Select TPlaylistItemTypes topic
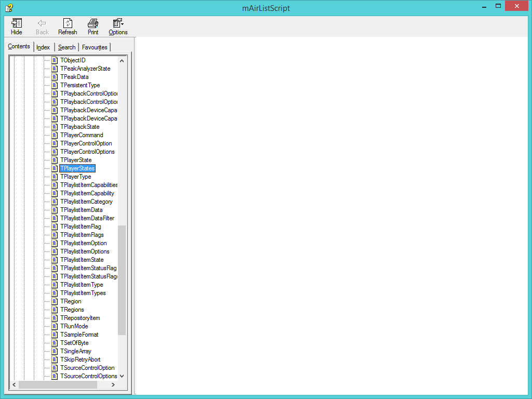Viewport: 532px width, 399px height. 83,293
